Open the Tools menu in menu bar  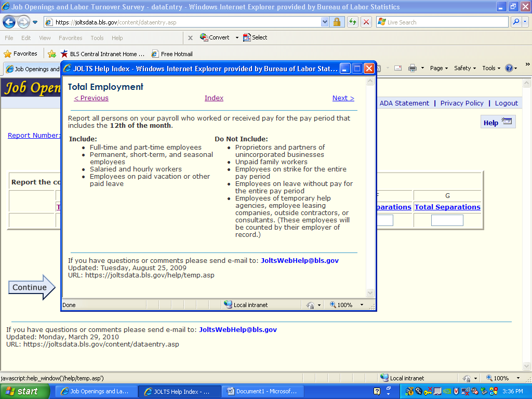(x=97, y=38)
